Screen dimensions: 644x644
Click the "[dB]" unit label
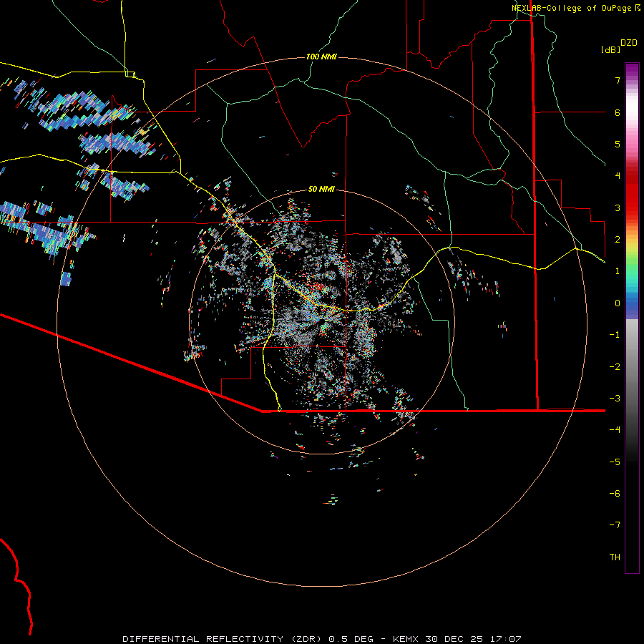pyautogui.click(x=610, y=49)
